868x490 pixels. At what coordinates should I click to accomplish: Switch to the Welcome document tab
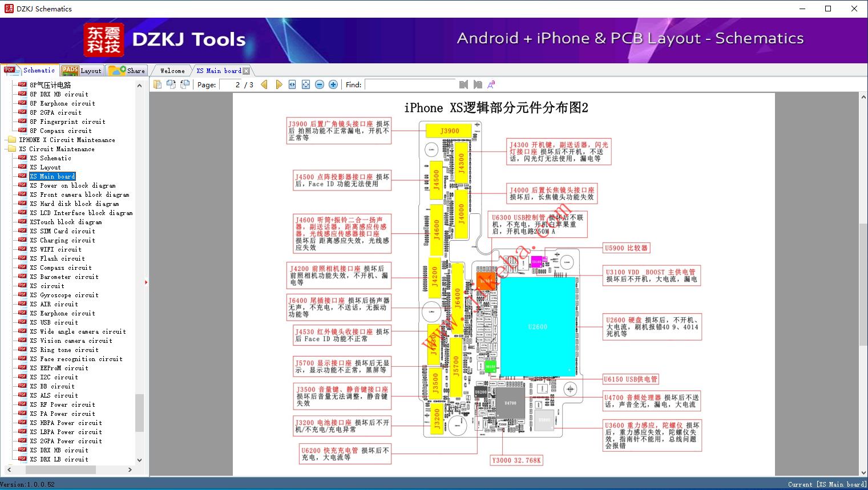pos(172,71)
